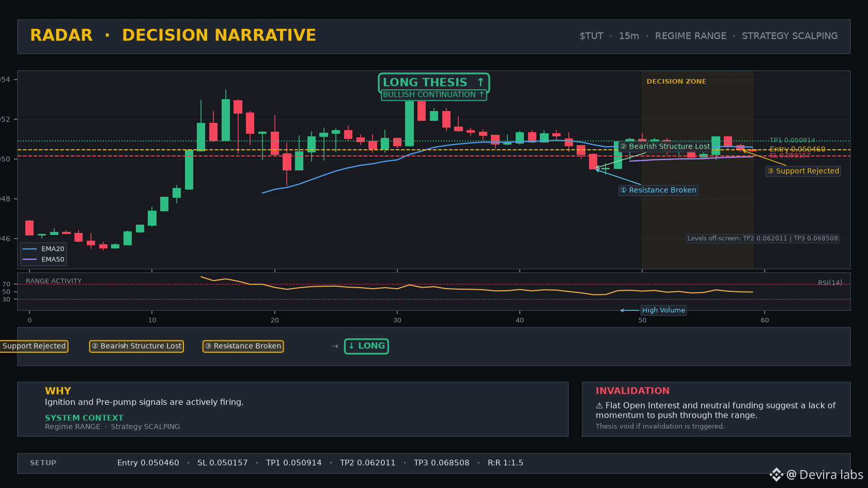Click the arrow icon before the LONG badge
This screenshot has width=868, height=488.
335,346
